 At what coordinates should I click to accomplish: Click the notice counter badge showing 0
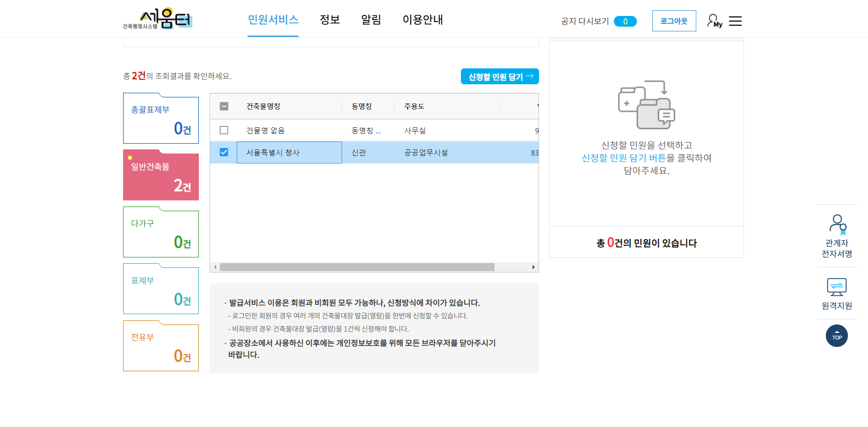(625, 21)
